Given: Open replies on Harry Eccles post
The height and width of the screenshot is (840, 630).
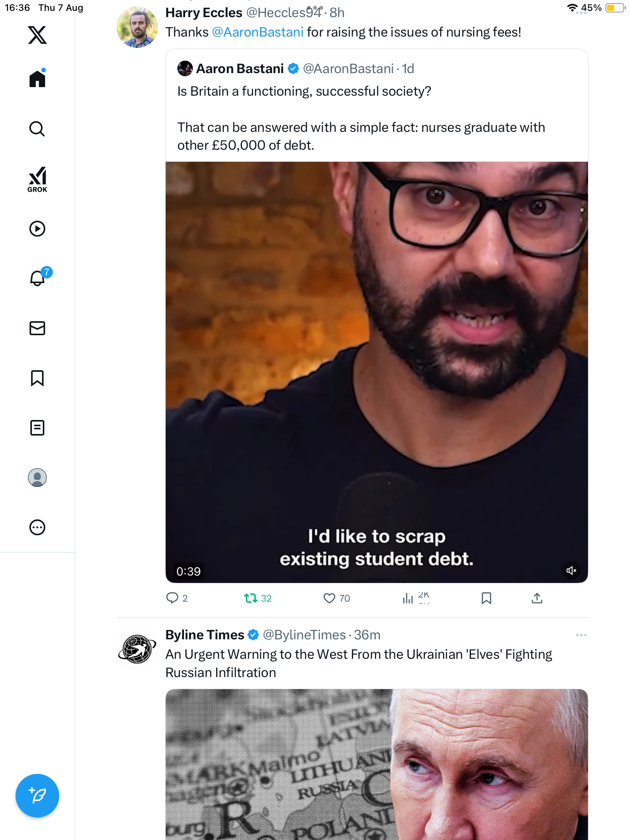Looking at the screenshot, I should click(172, 598).
